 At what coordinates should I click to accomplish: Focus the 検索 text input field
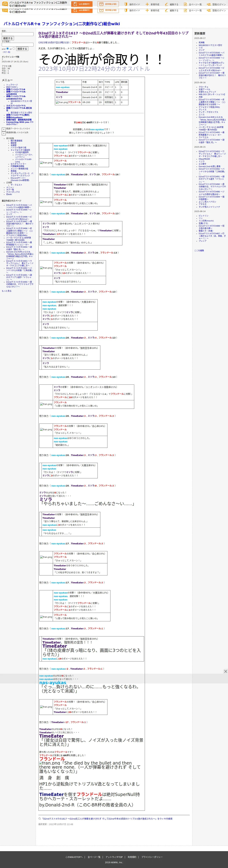pyautogui.click(x=18, y=34)
